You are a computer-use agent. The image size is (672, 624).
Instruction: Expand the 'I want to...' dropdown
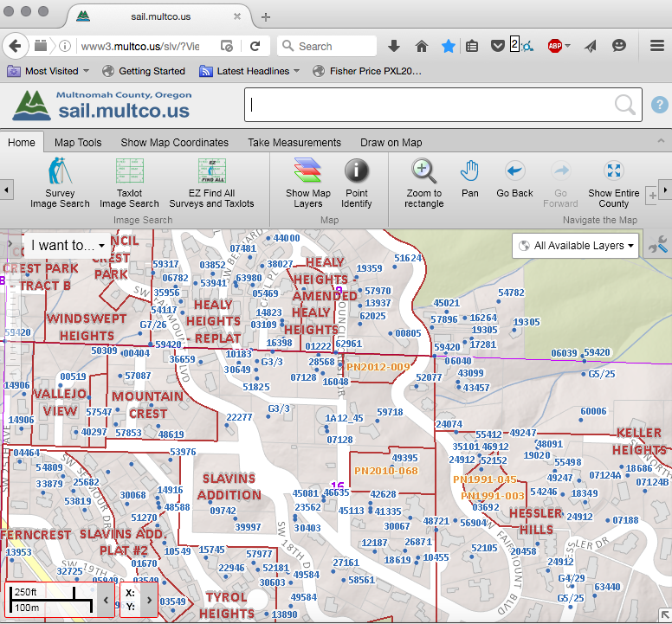click(68, 245)
